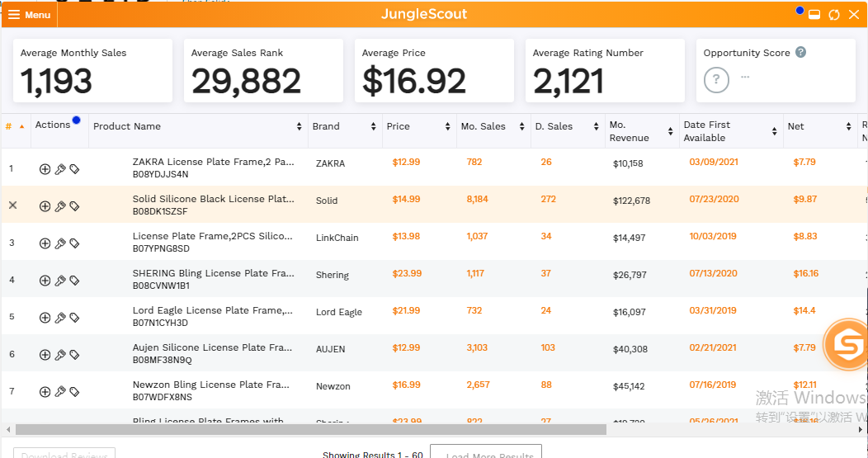Image resolution: width=868 pixels, height=458 pixels.
Task: Click plus icon on Solid Silicone row
Action: pos(45,206)
